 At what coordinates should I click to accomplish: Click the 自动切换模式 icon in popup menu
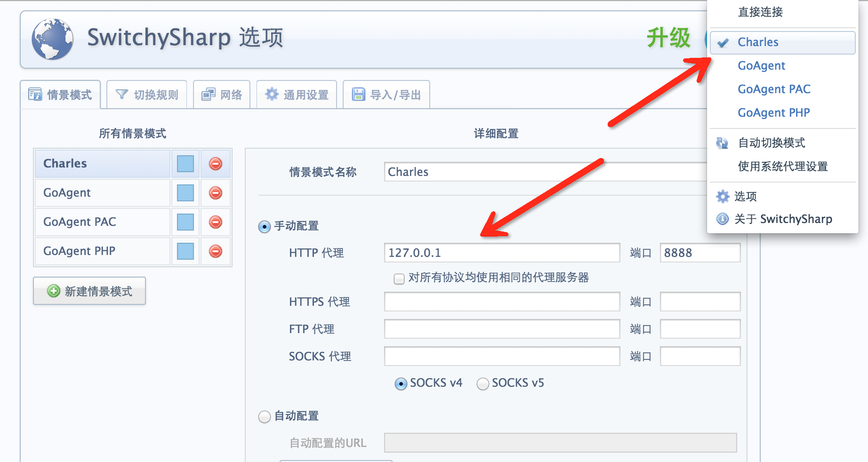pyautogui.click(x=723, y=143)
